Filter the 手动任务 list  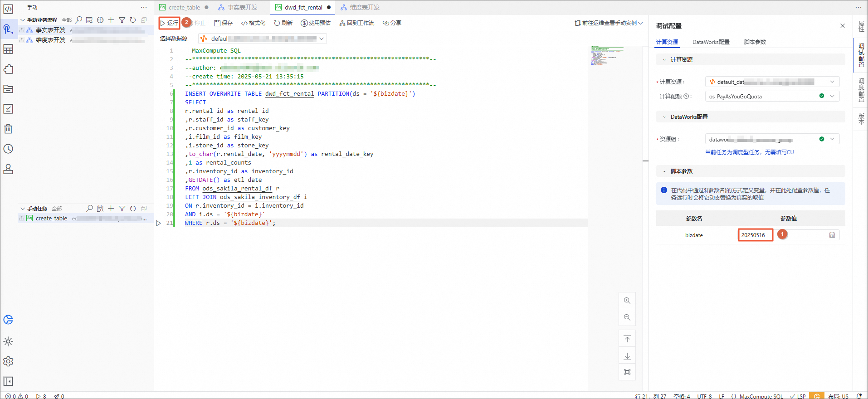122,209
